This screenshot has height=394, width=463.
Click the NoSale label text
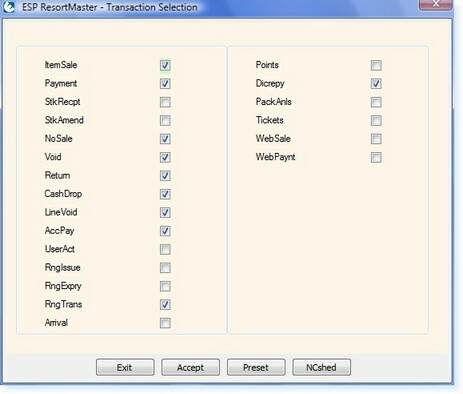coord(58,138)
